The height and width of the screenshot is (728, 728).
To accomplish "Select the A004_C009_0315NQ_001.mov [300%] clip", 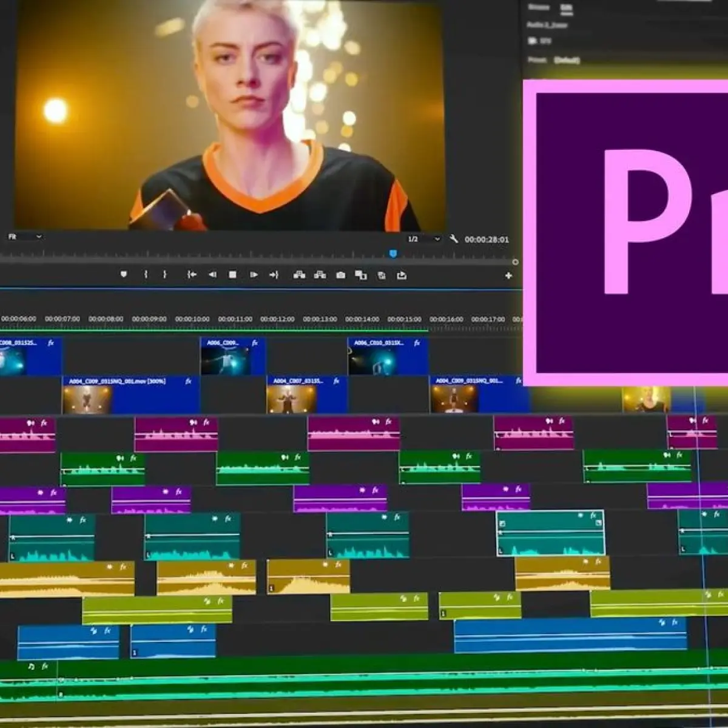I will click(131, 394).
